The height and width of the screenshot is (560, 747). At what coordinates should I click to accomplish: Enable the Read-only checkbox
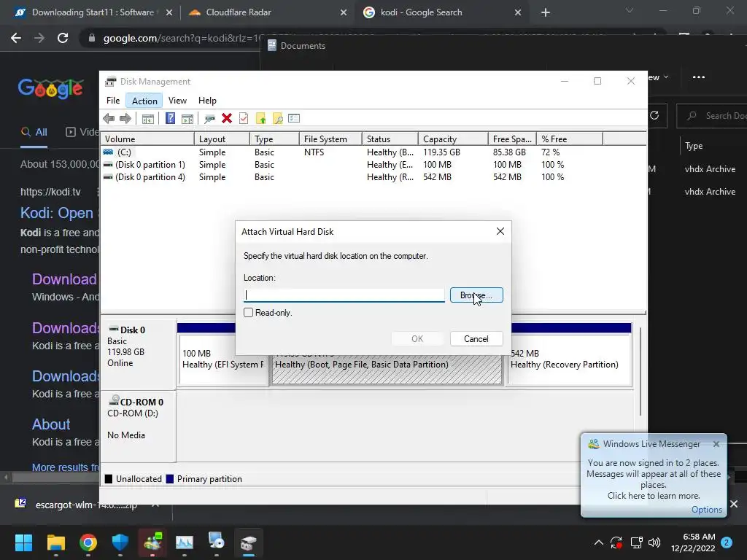coord(248,312)
